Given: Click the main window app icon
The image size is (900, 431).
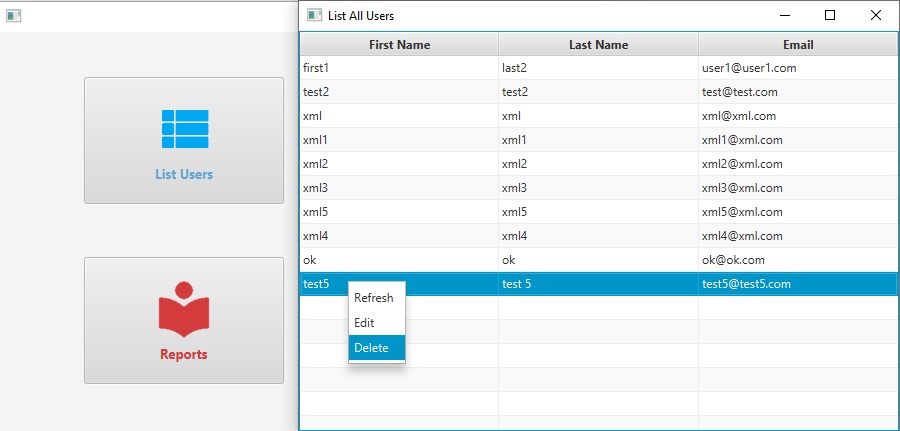Looking at the screenshot, I should tap(14, 16).
